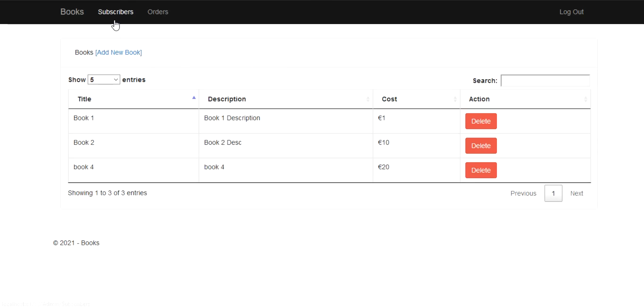
Task: Focus the Search input field
Action: click(x=545, y=81)
